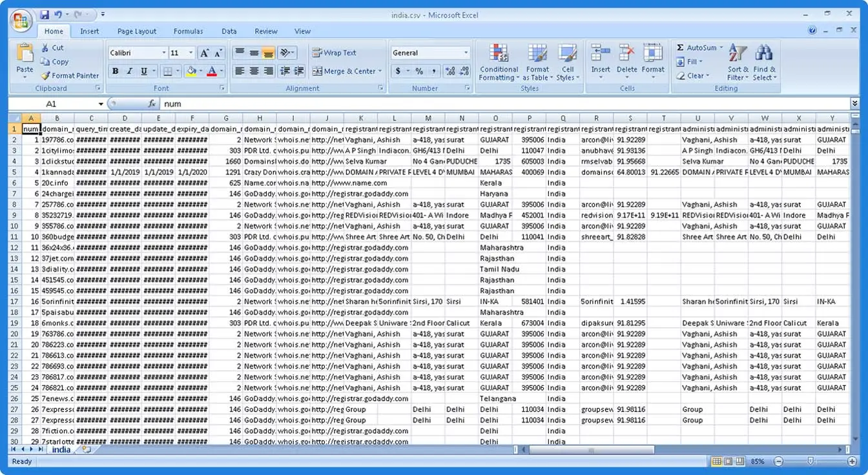Open Find & Select options
This screenshot has width=868, height=475.
click(x=765, y=63)
